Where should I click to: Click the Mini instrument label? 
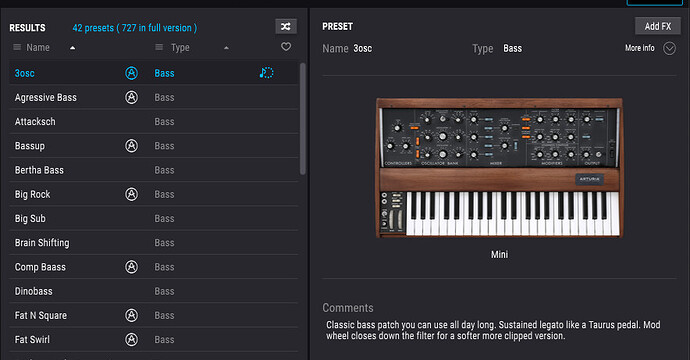pos(499,254)
